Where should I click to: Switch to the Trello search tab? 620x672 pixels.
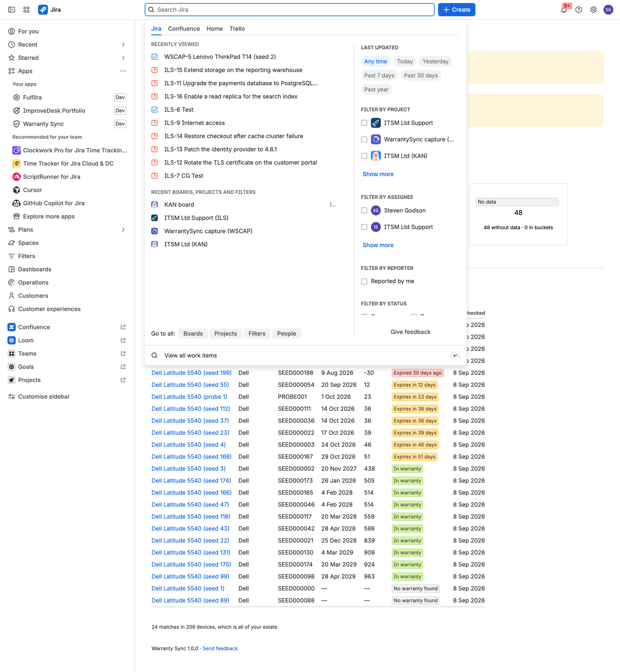pos(237,29)
